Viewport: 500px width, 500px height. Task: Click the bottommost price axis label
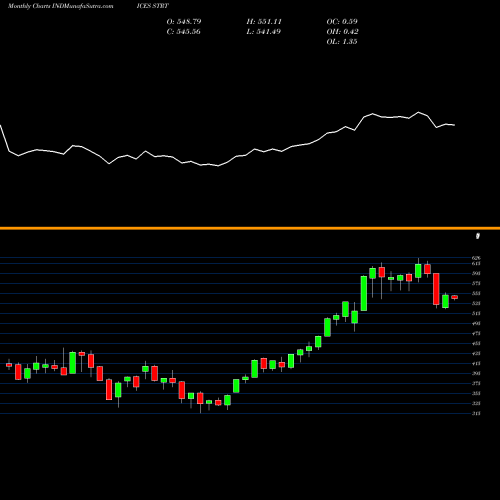pyautogui.click(x=476, y=413)
